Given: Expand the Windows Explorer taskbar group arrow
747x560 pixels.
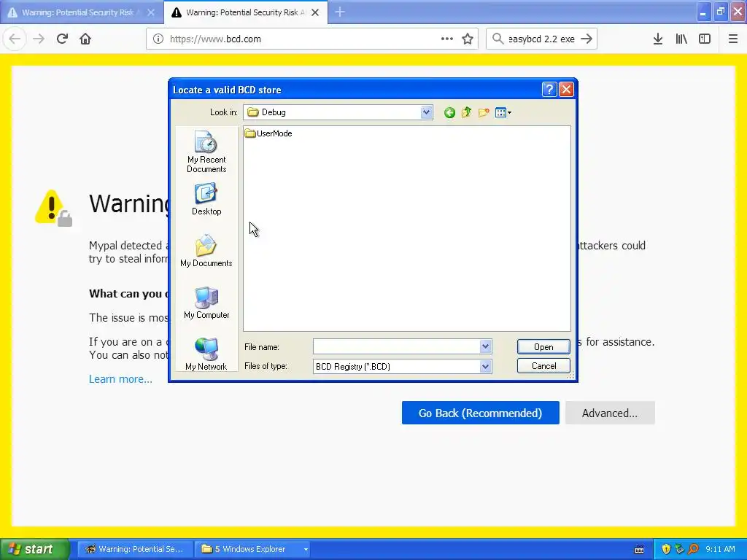Looking at the screenshot, I should (306, 550).
